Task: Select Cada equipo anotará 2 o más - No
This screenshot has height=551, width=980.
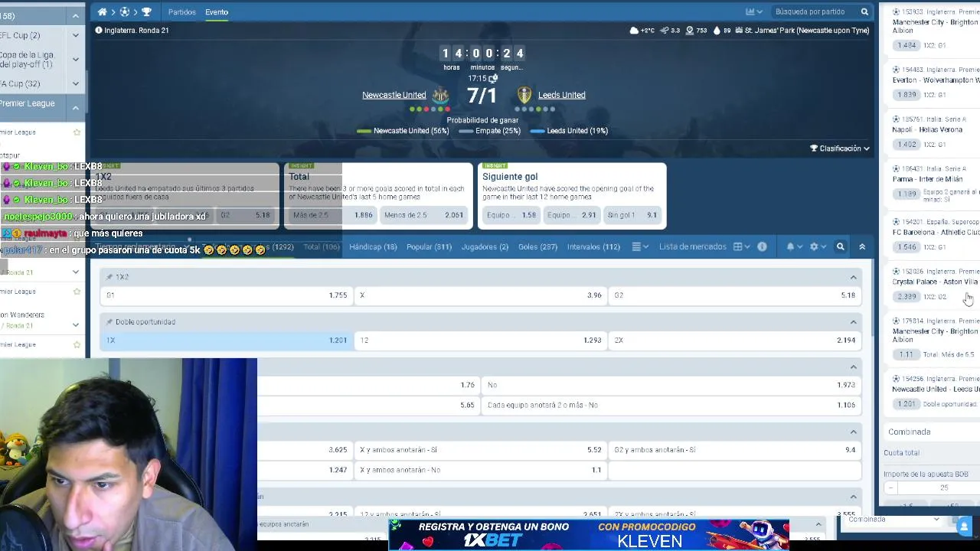Action: point(671,405)
